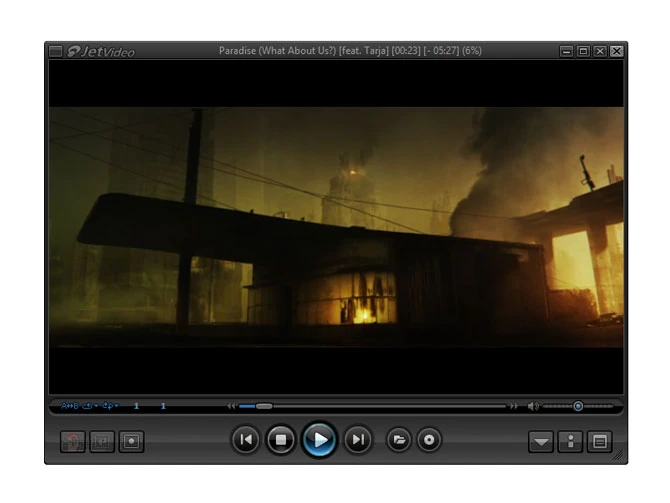Toggle the A↔B repeat section control
Screen dimensions: 670x503
pyautogui.click(x=70, y=406)
